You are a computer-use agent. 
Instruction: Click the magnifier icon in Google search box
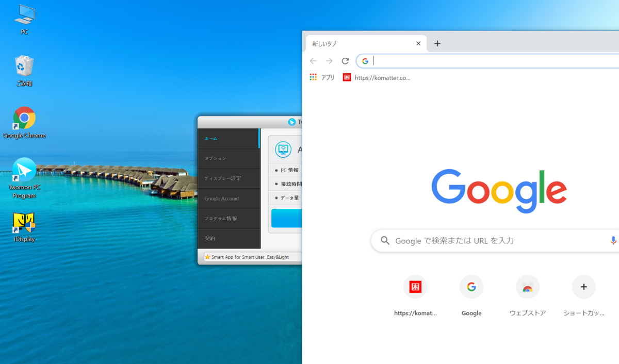click(x=385, y=241)
